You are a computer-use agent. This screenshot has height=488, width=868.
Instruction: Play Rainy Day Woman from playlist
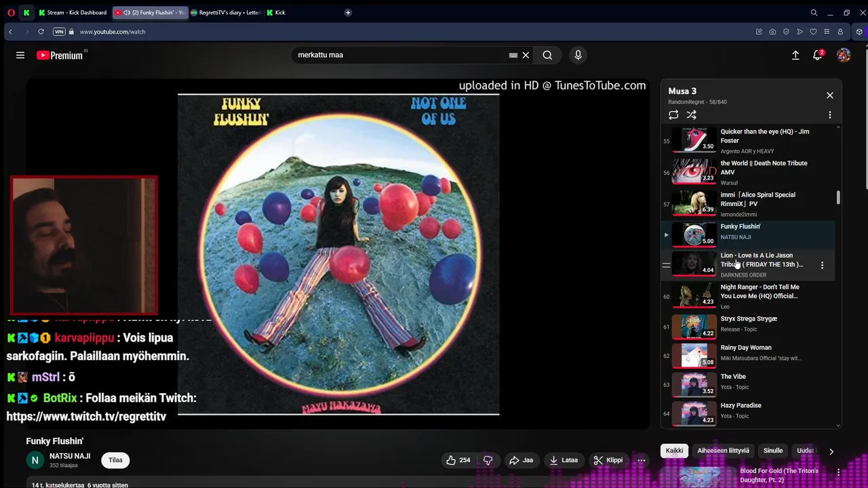749,355
